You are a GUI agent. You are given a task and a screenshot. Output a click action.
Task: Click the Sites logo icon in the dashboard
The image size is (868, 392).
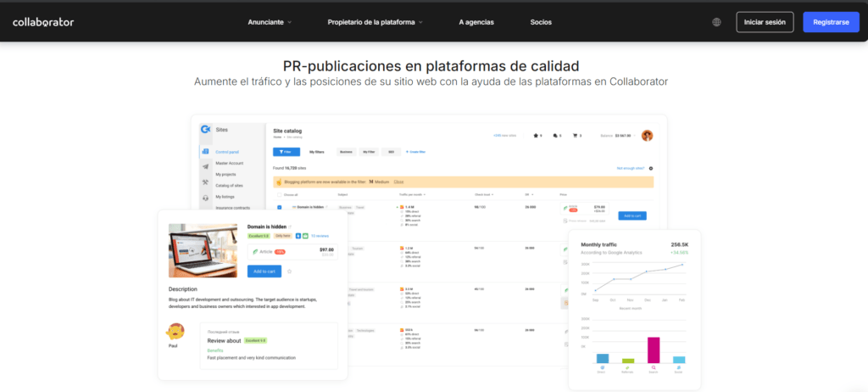pos(205,129)
